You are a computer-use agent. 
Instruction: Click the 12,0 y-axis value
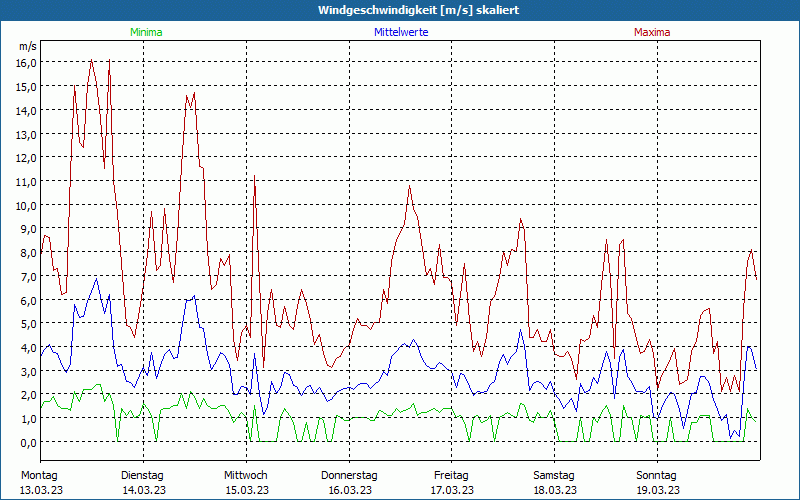click(28, 158)
